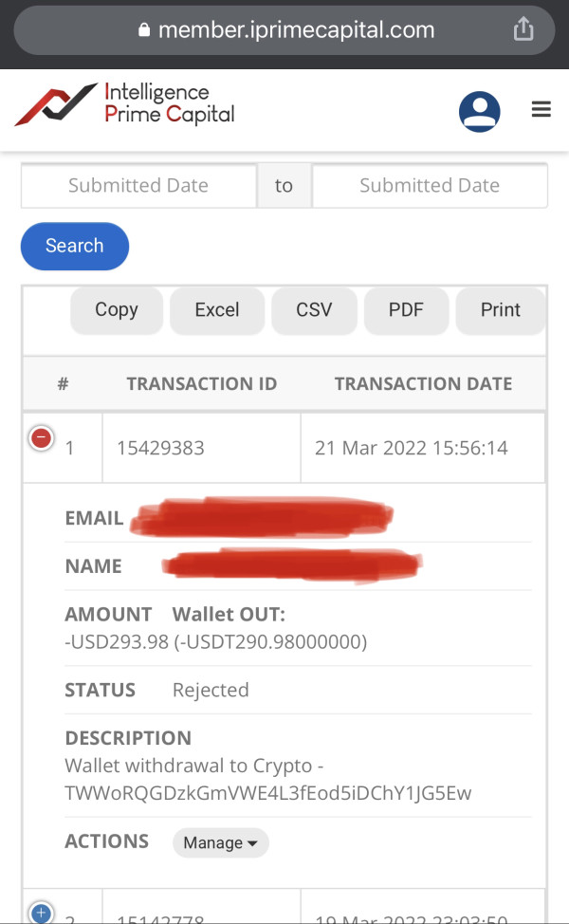Expand row 2 with blue plus icon
569x924 pixels.
[x=42, y=913]
